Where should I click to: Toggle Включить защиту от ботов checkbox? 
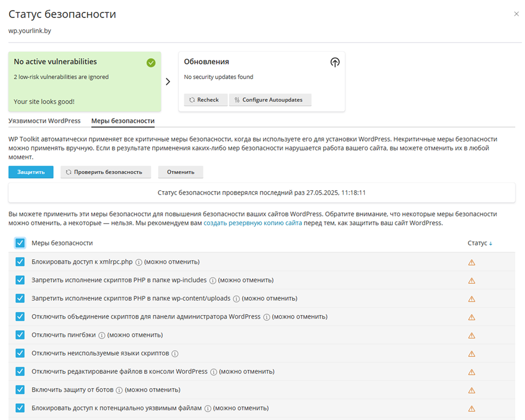[x=20, y=389]
